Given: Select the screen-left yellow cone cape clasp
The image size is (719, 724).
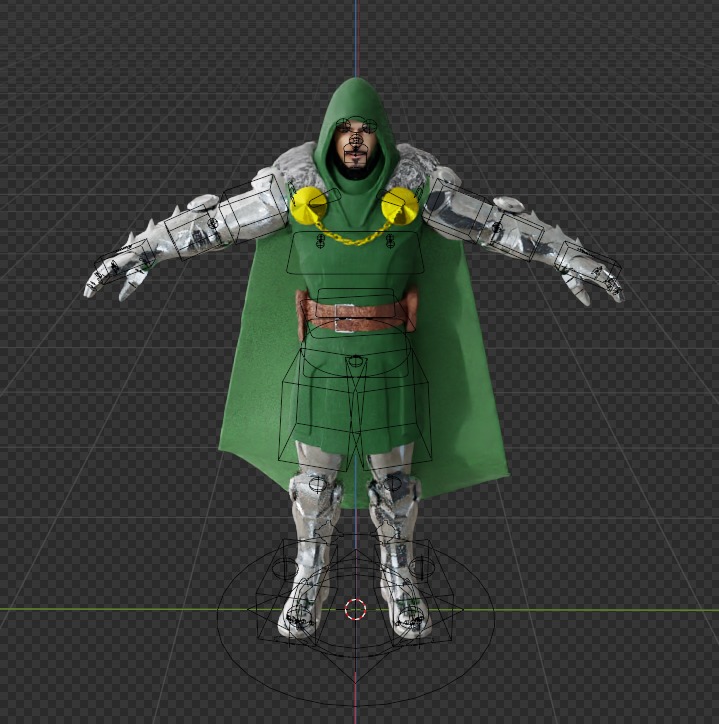Looking at the screenshot, I should [308, 205].
